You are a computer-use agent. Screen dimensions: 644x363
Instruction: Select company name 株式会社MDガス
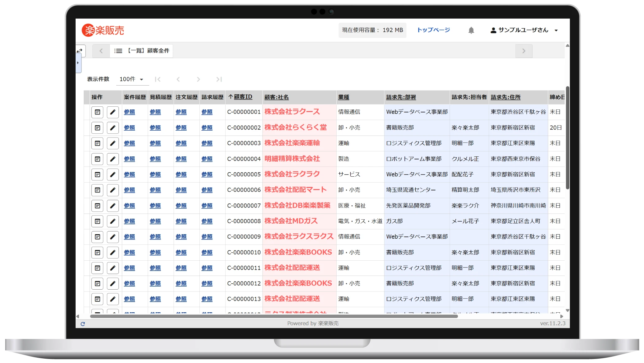tap(291, 221)
